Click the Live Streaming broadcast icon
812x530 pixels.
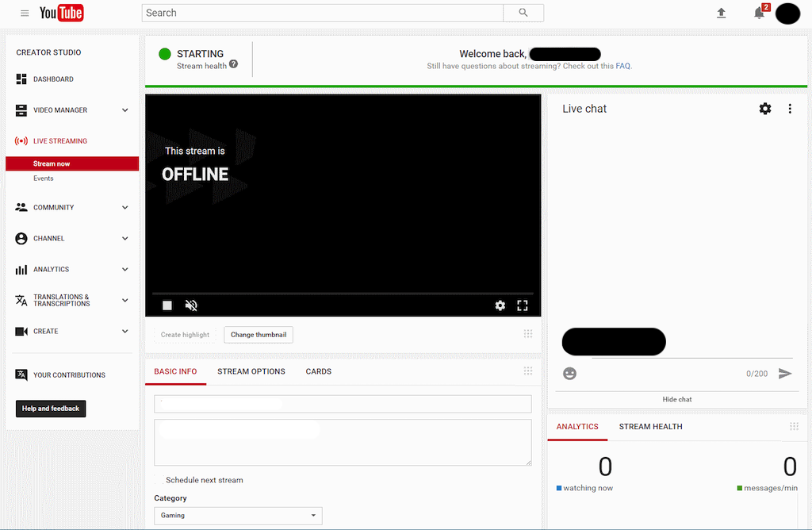pos(21,141)
